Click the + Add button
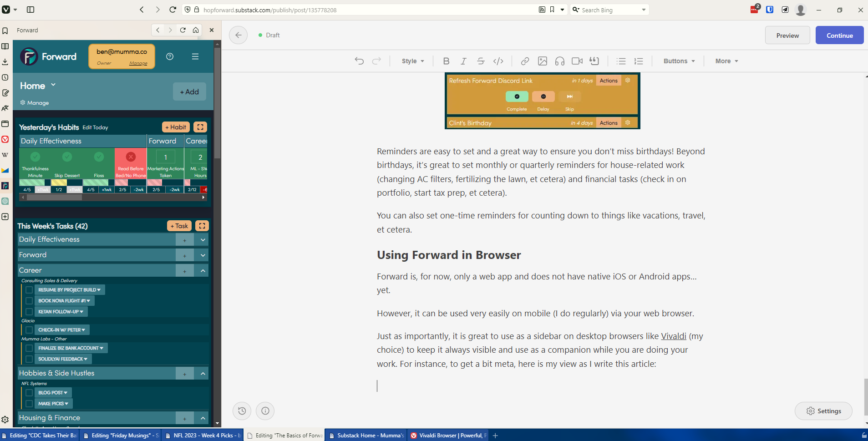Image resolution: width=868 pixels, height=441 pixels. pos(189,91)
